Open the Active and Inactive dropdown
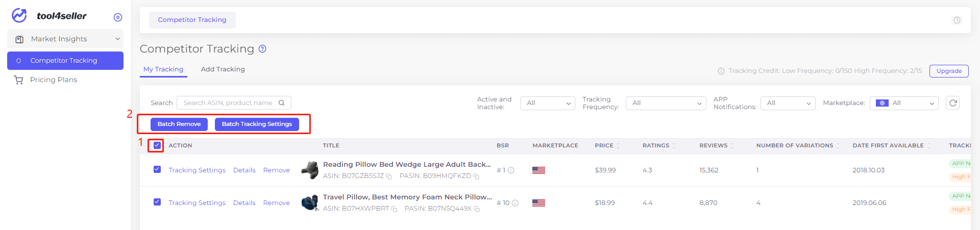 (x=548, y=103)
